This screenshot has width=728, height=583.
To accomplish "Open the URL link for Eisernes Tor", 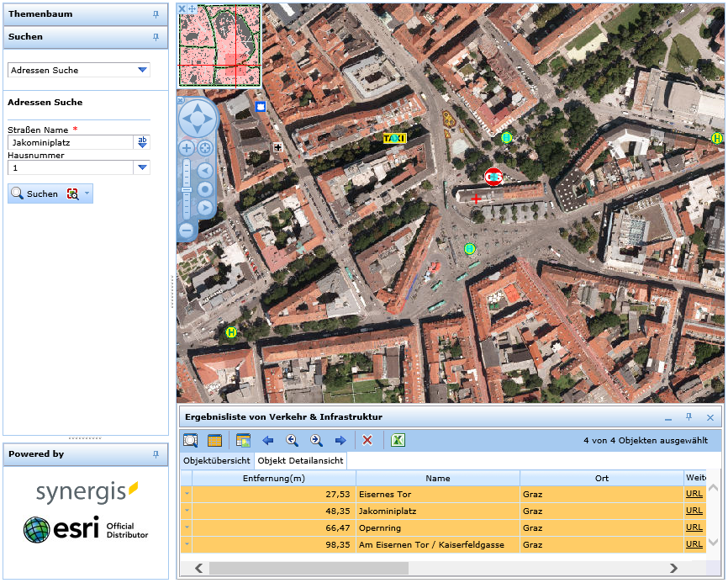I will pos(694,494).
